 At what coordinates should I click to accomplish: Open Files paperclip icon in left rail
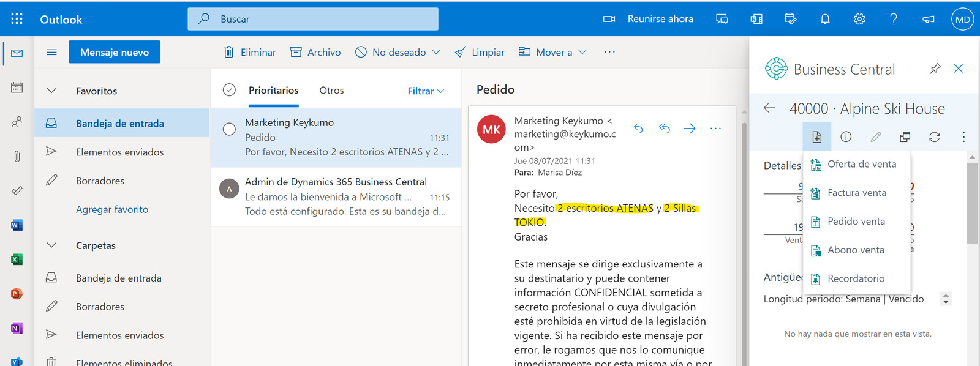[x=17, y=157]
